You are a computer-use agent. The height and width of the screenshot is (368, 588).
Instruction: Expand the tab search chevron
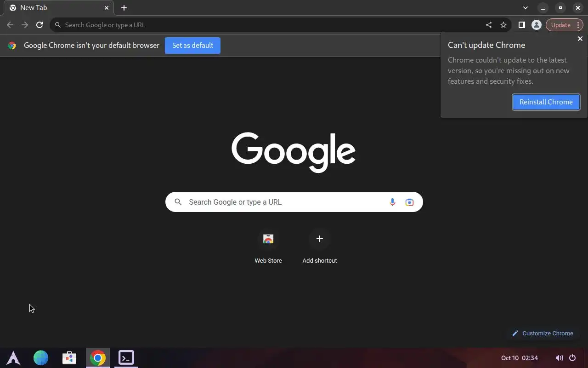526,8
